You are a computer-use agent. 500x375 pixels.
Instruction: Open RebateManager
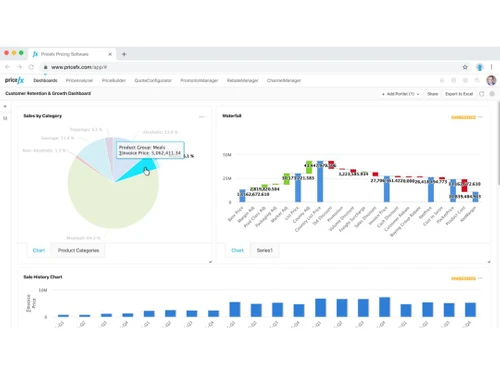point(243,80)
